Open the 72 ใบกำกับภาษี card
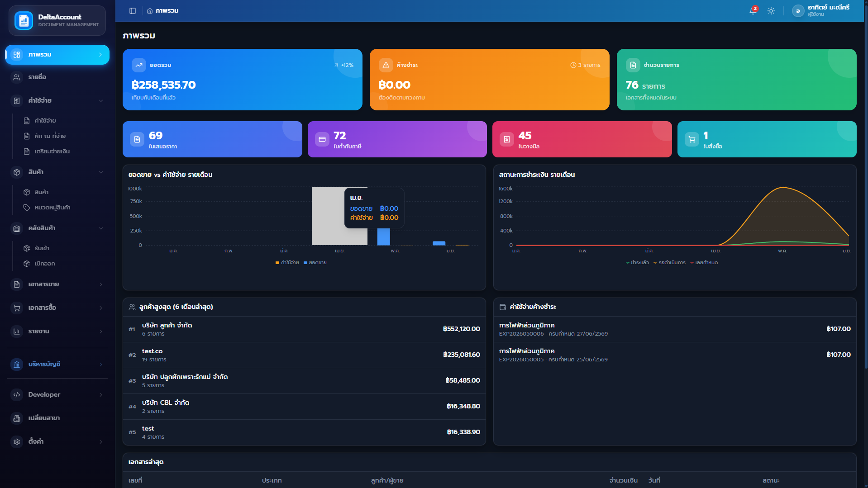868x488 pixels. click(x=397, y=139)
